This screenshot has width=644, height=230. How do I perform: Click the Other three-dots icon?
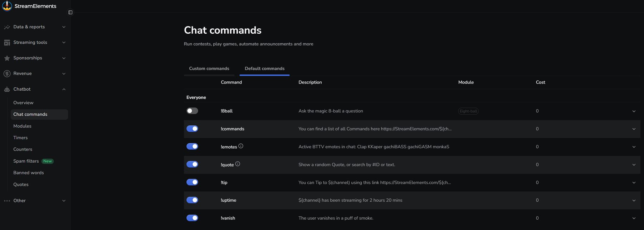pos(7,201)
